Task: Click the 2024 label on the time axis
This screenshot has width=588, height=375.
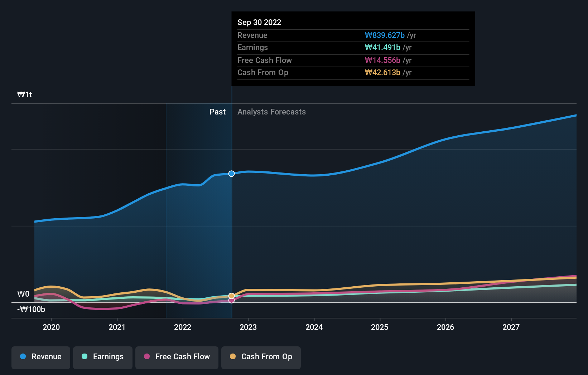Action: [x=314, y=327]
